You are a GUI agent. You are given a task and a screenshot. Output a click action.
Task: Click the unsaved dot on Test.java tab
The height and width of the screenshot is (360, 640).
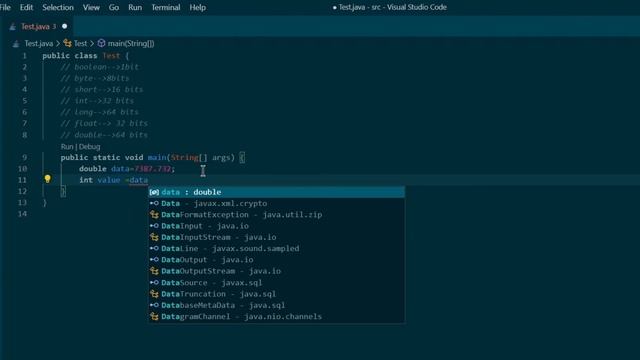coord(64,26)
